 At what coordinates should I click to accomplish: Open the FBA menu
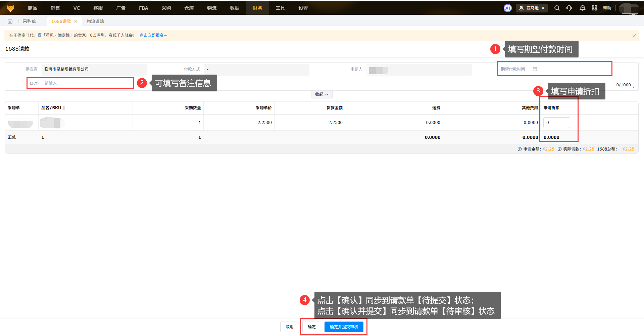point(144,8)
